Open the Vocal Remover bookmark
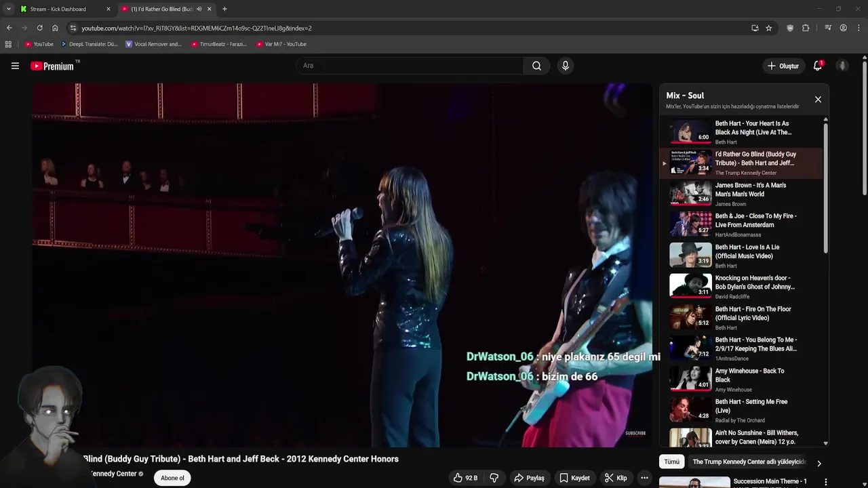 pyautogui.click(x=154, y=44)
